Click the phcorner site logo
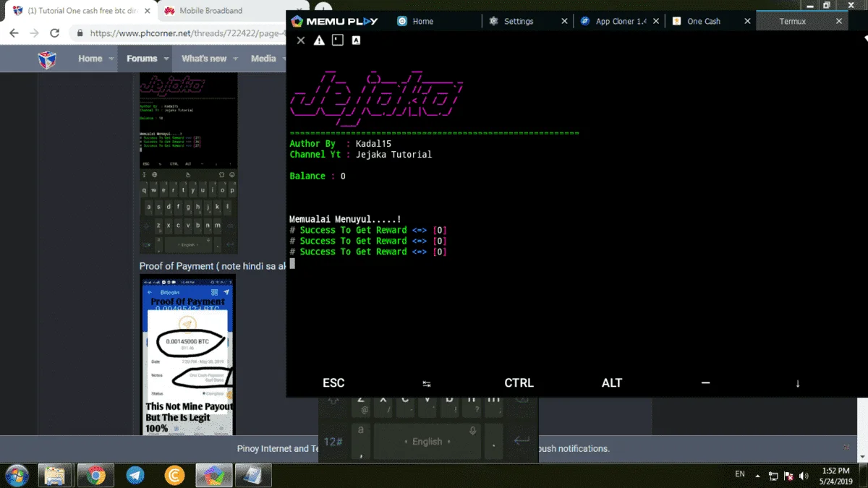The image size is (868, 488). coord(48,59)
